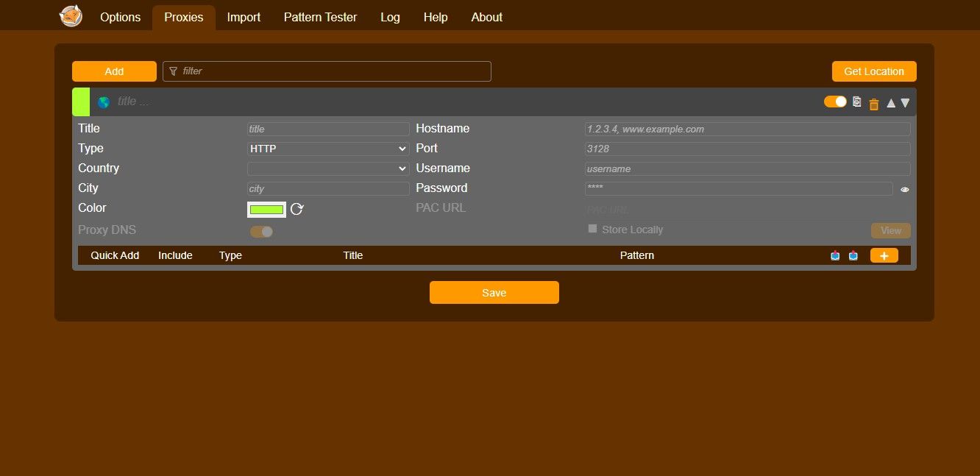
Task: Delete the proxy with the trash icon
Action: (x=874, y=102)
